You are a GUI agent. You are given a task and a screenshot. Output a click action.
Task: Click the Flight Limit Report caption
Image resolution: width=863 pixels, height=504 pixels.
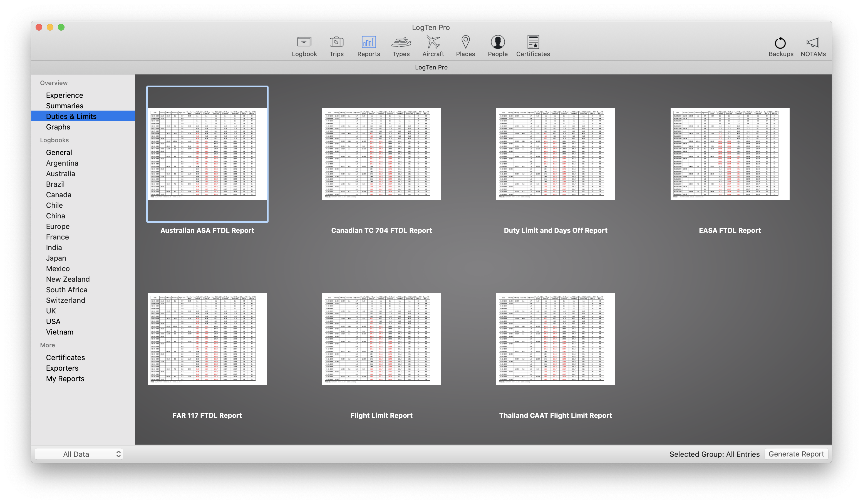coord(381,415)
